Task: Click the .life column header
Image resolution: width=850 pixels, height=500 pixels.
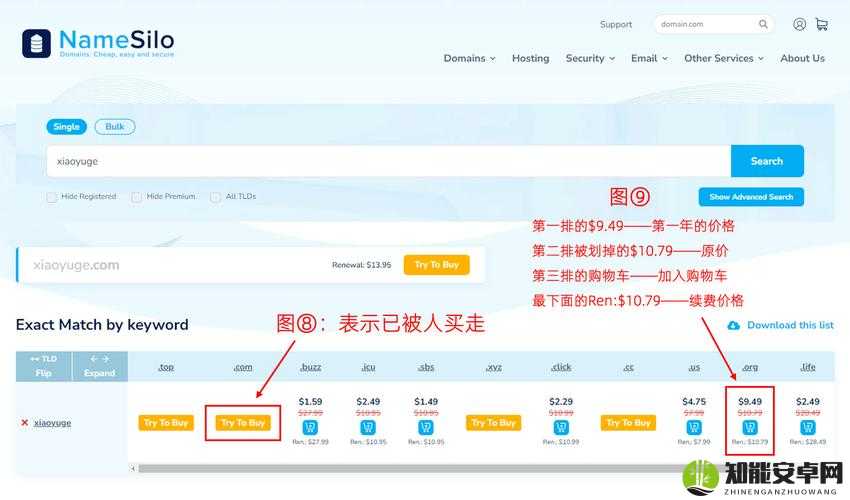Action: (x=808, y=367)
